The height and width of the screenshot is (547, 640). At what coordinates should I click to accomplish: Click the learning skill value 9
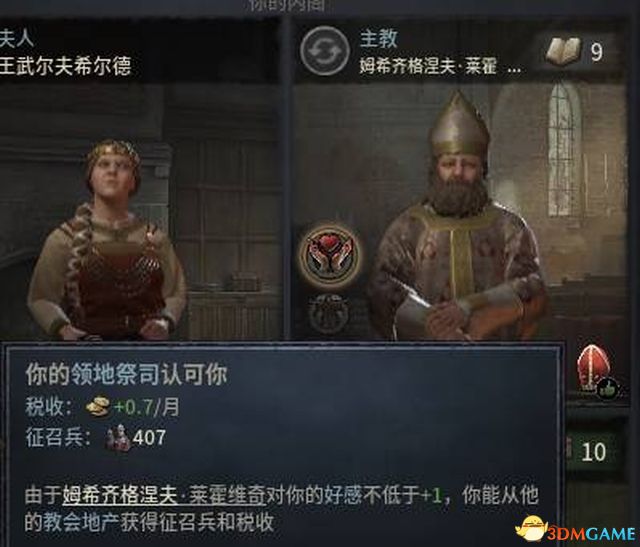click(596, 52)
